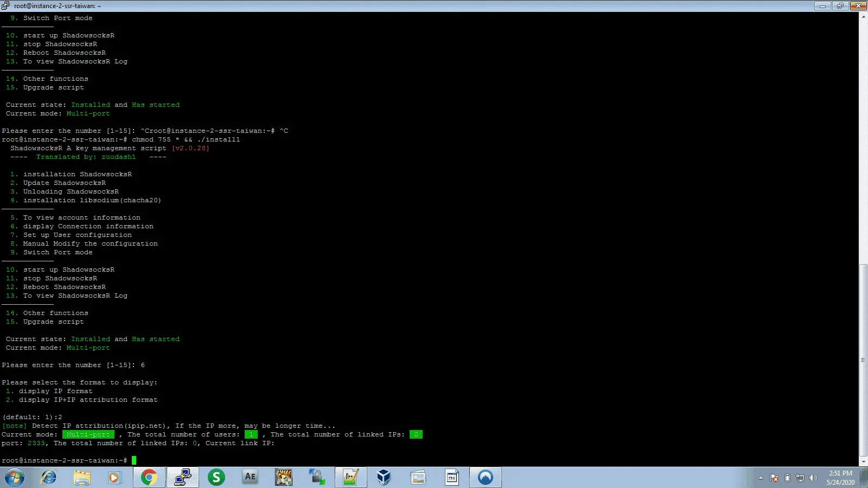Open the padlock network app icon
Image resolution: width=868 pixels, height=488 pixels.
[317, 478]
